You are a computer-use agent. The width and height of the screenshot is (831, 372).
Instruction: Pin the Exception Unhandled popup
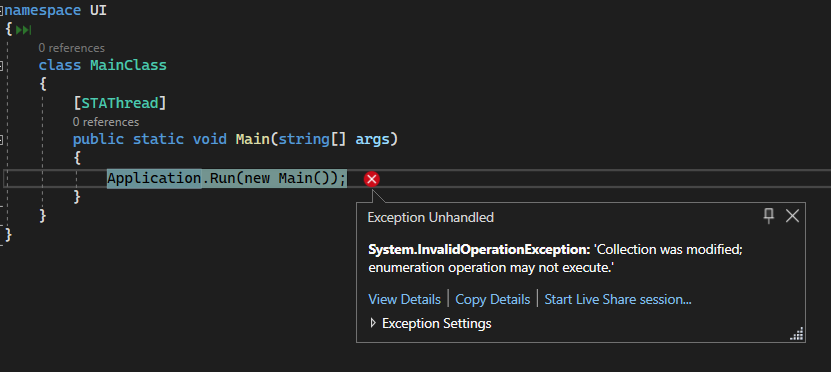[x=768, y=216]
